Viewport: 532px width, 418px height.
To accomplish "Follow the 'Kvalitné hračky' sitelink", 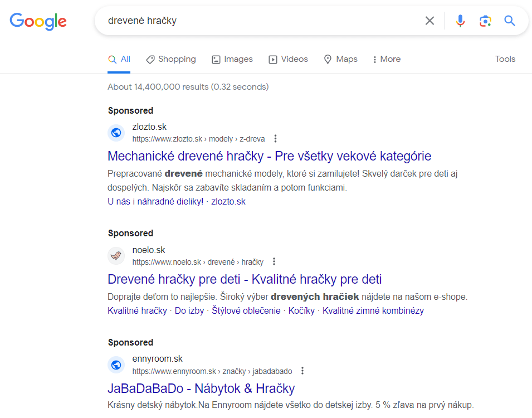I will (x=138, y=310).
